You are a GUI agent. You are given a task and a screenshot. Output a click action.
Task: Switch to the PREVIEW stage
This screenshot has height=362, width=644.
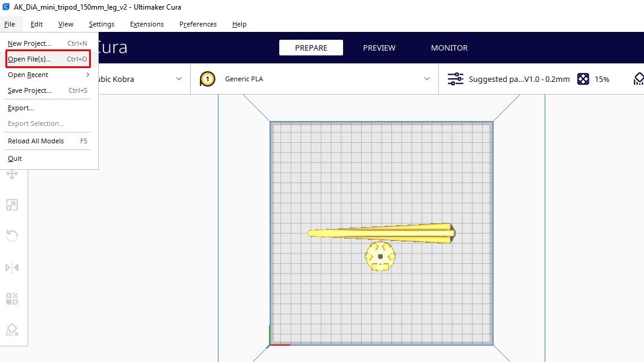click(x=379, y=48)
